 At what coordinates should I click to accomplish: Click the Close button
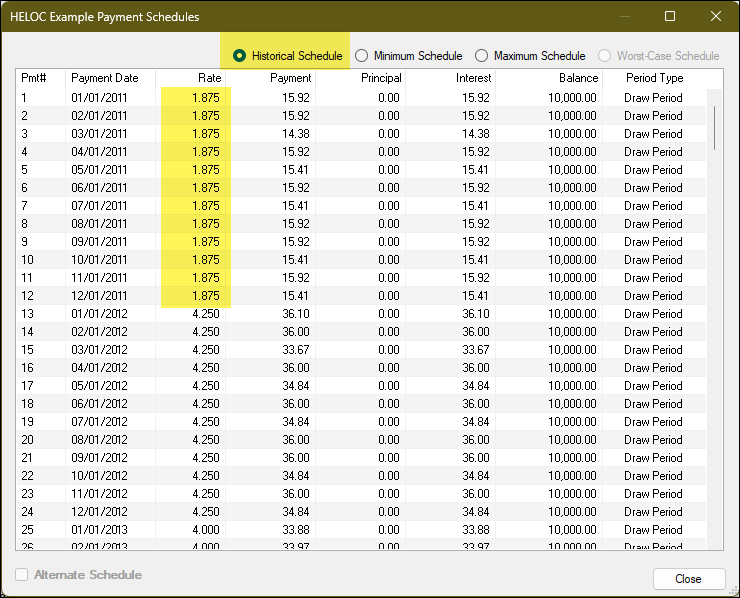coord(688,579)
